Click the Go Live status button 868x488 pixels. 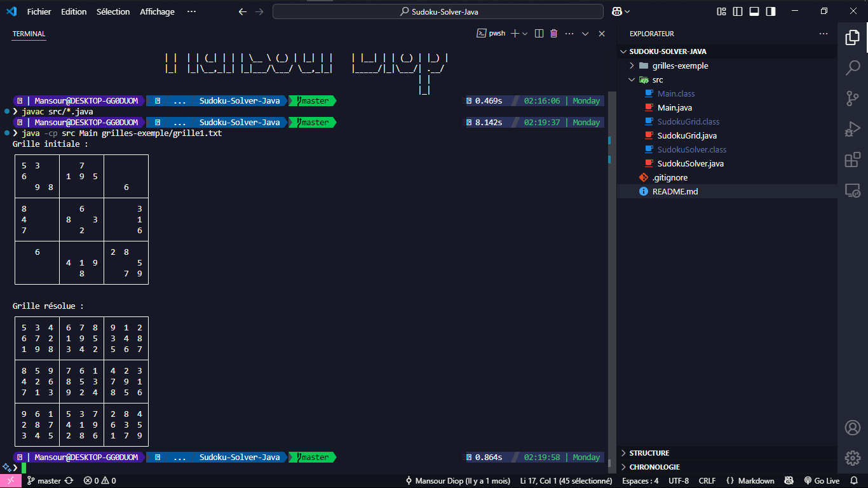click(x=822, y=481)
